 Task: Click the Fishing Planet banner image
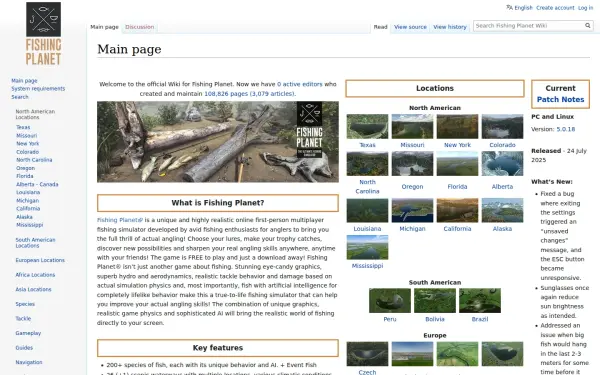(218, 142)
